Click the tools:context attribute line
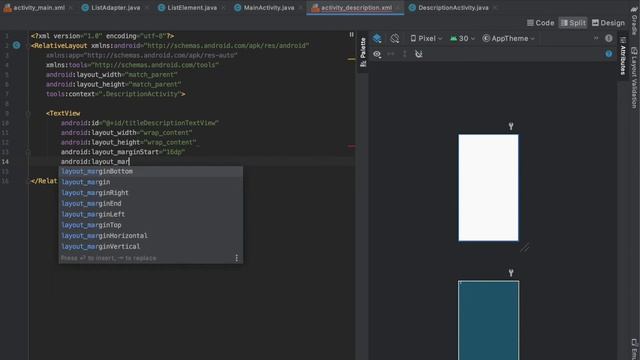The width and height of the screenshot is (640, 360). pyautogui.click(x=116, y=94)
